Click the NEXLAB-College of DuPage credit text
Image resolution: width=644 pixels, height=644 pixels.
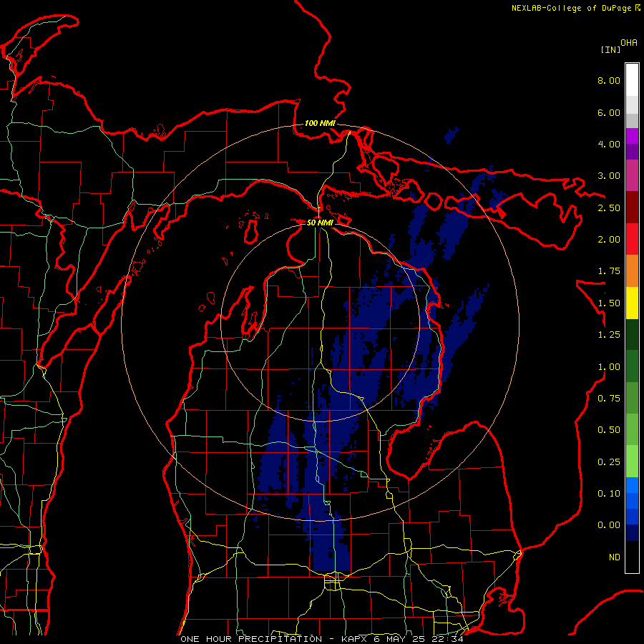click(575, 8)
